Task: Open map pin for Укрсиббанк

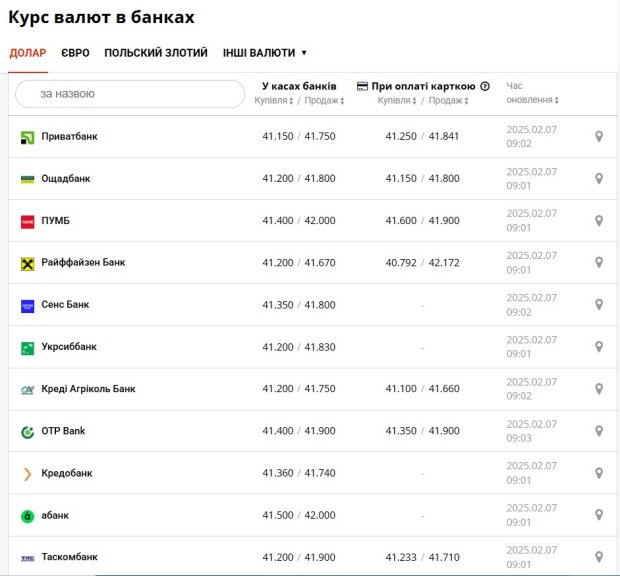Action: coord(599,347)
